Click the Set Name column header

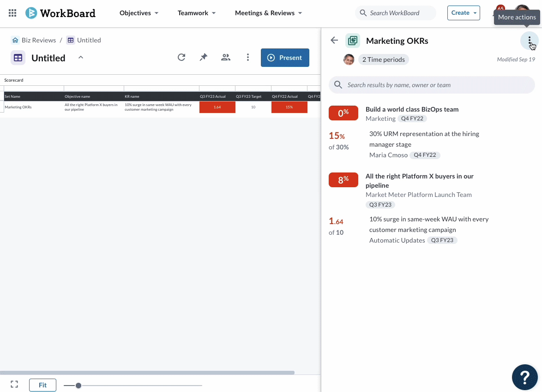(x=34, y=96)
